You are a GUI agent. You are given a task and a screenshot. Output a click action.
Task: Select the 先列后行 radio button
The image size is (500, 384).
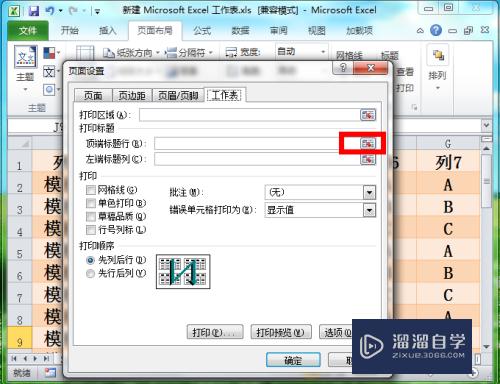90,260
